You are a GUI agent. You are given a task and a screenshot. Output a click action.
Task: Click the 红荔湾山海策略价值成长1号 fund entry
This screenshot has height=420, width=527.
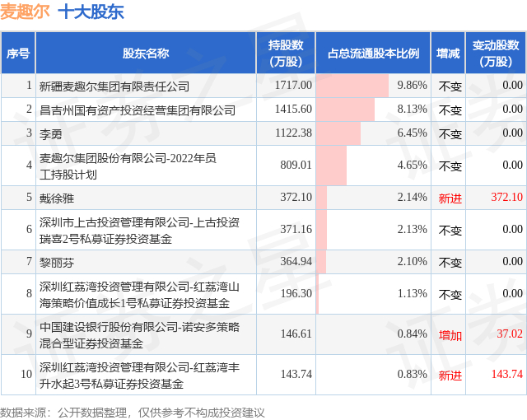coord(139,295)
